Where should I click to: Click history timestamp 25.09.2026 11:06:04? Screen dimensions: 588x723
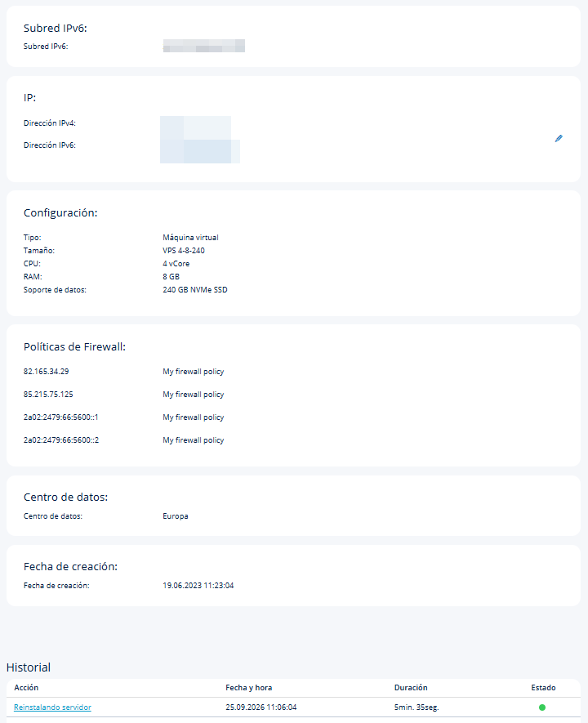(261, 707)
